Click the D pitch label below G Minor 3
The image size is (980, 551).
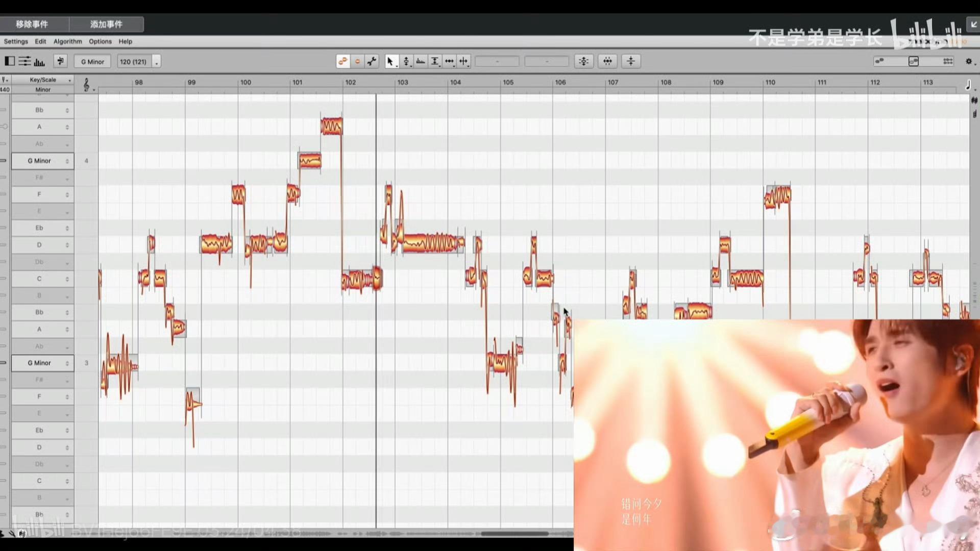coord(39,447)
